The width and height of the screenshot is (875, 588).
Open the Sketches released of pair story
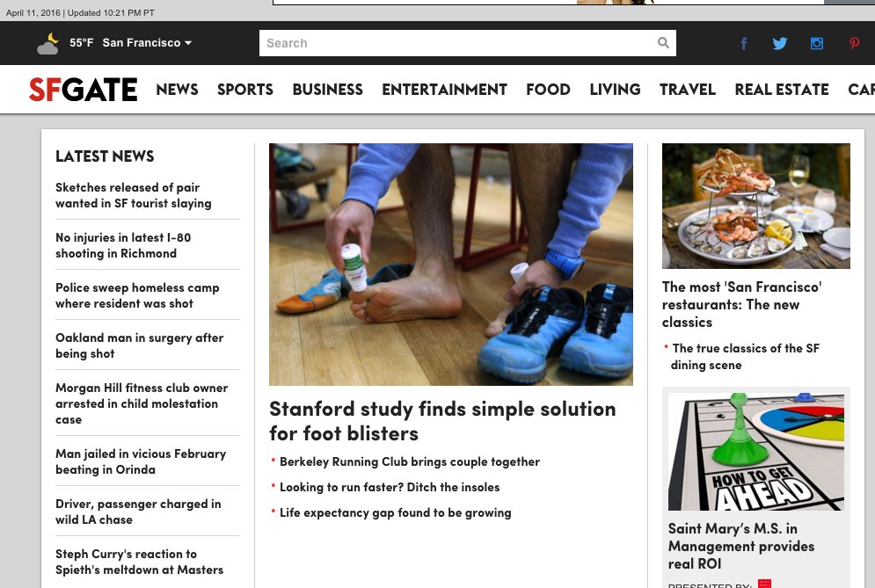pos(134,195)
